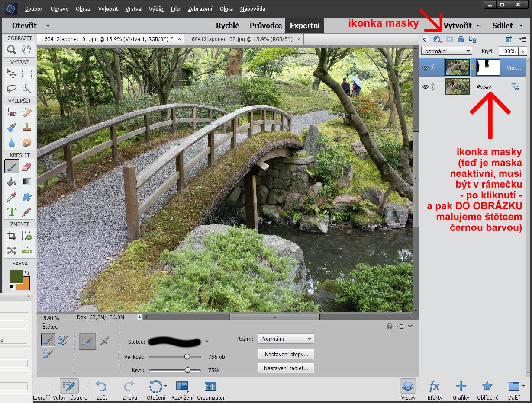Select the Crop tool
This screenshot has height=403, width=532.
point(12,236)
